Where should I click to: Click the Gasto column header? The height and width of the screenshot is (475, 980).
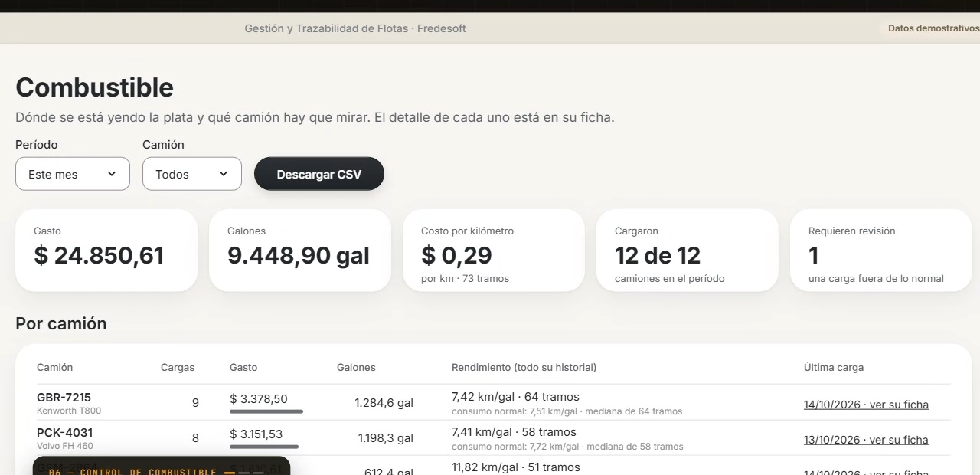point(243,367)
